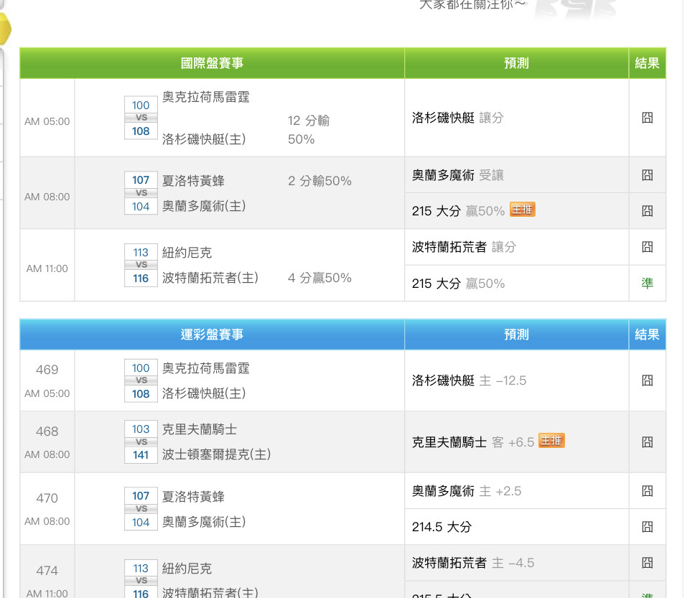Click AM 08:00 in the 國際盤賽事 table

[47, 197]
